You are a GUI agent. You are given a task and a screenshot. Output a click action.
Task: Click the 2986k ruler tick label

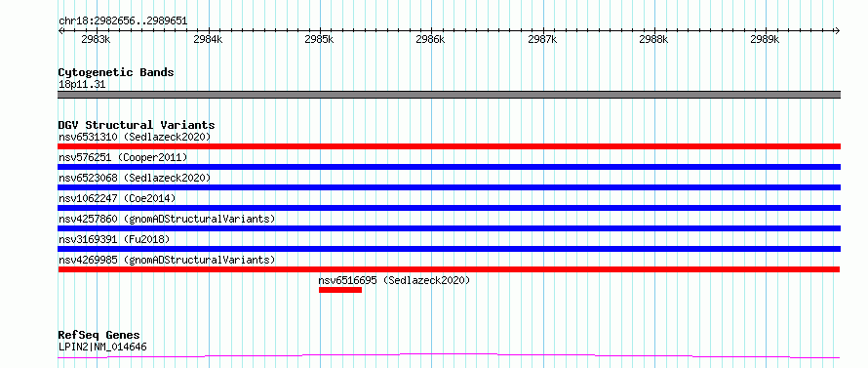431,39
